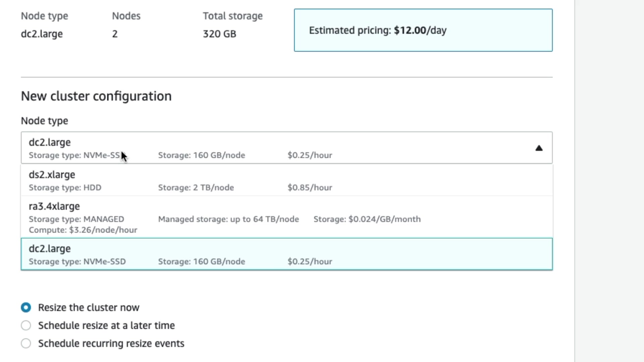This screenshot has width=644, height=362.
Task: Click Managed storage up to 64 TB/node
Action: pos(228,219)
